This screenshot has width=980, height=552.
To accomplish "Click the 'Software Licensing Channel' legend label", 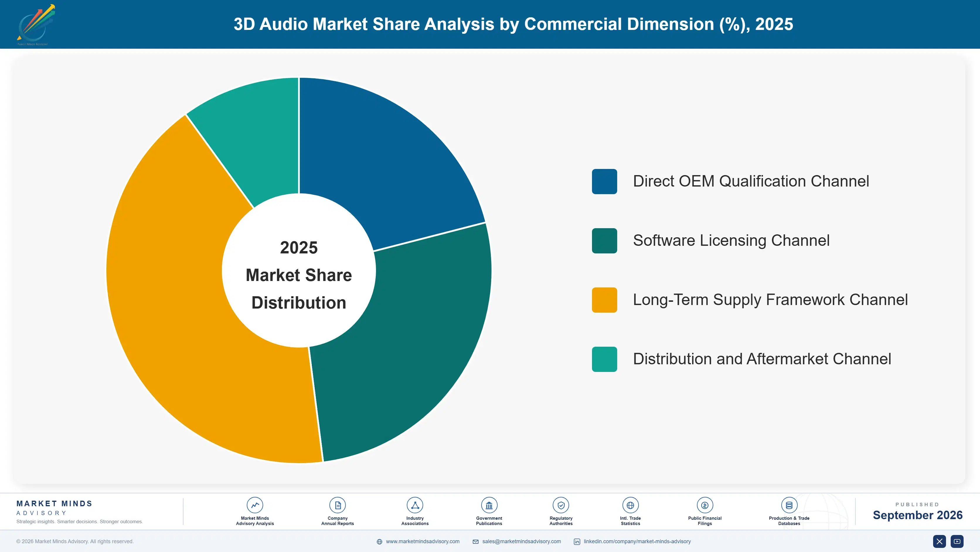I will [731, 241].
